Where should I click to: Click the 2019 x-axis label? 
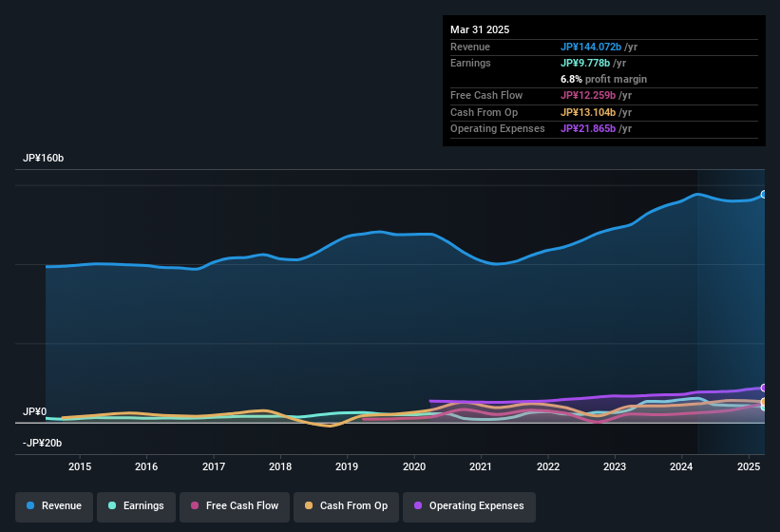(x=347, y=466)
